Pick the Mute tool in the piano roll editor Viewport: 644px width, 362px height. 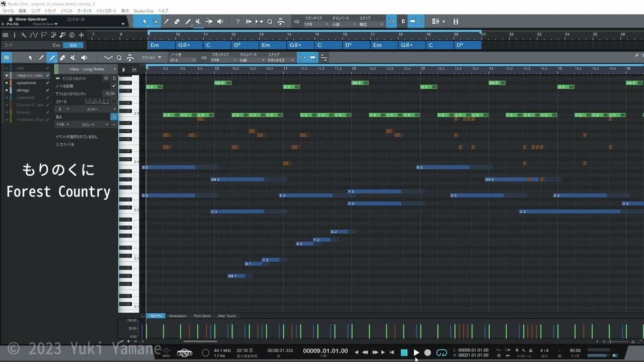pyautogui.click(x=73, y=58)
